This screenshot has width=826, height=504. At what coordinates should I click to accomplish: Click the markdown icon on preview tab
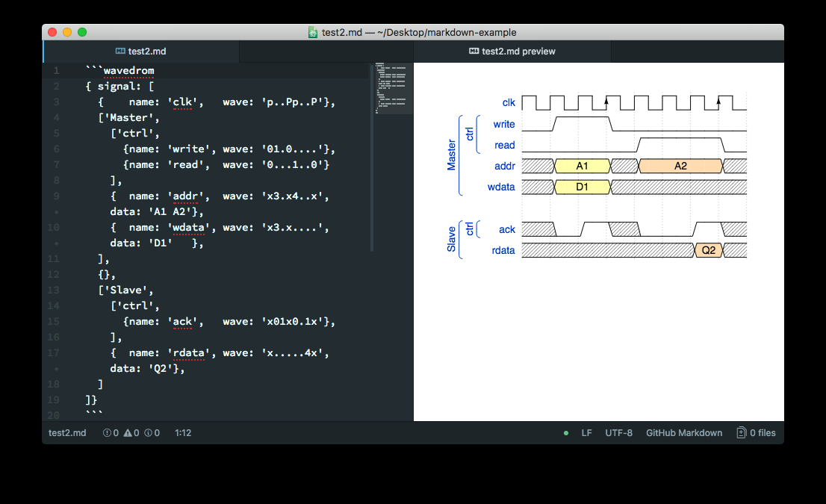pos(473,52)
